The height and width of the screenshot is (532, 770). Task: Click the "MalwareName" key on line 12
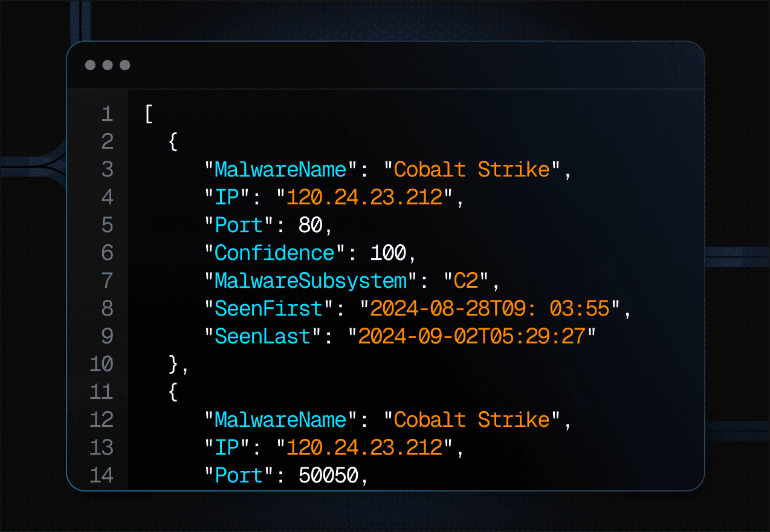tap(281, 420)
